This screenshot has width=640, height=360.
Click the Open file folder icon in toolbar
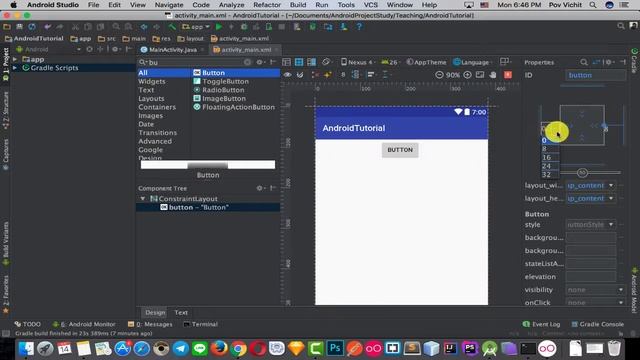[7, 27]
